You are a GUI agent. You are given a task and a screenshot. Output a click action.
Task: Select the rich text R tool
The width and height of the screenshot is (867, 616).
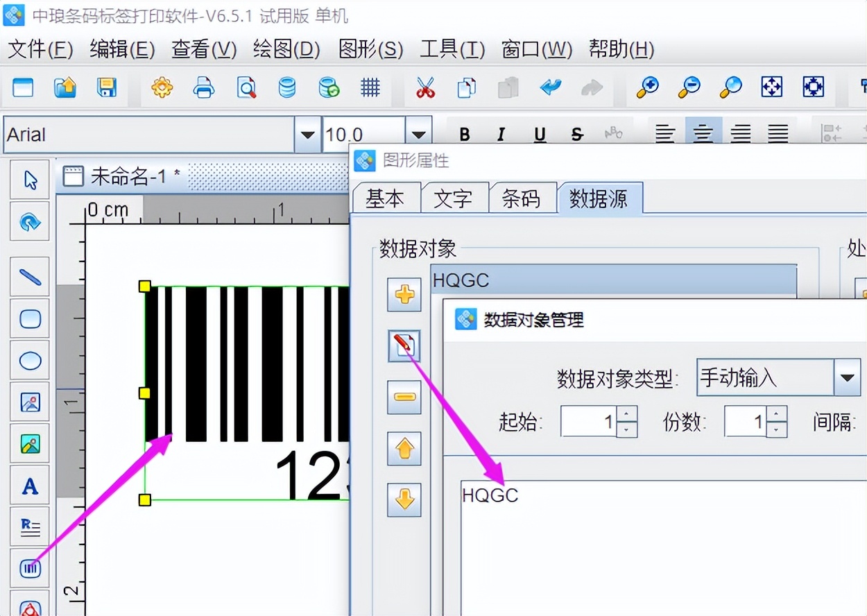30,527
